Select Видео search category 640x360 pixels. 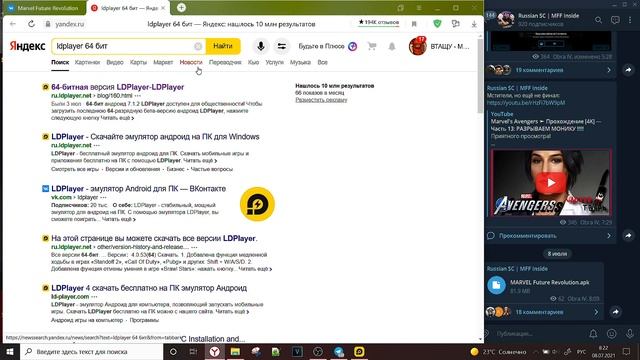point(115,62)
